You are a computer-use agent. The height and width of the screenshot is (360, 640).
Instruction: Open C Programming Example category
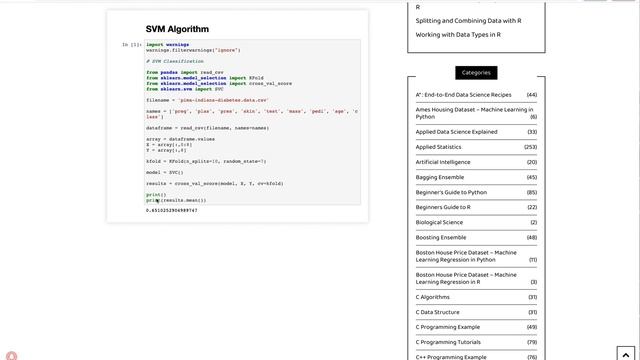click(x=448, y=327)
